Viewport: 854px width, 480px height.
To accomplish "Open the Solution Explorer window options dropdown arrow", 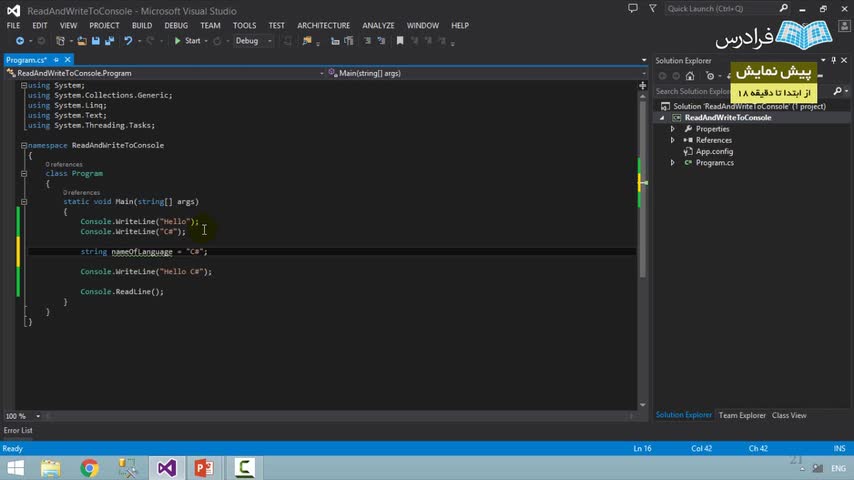I will pos(823,60).
